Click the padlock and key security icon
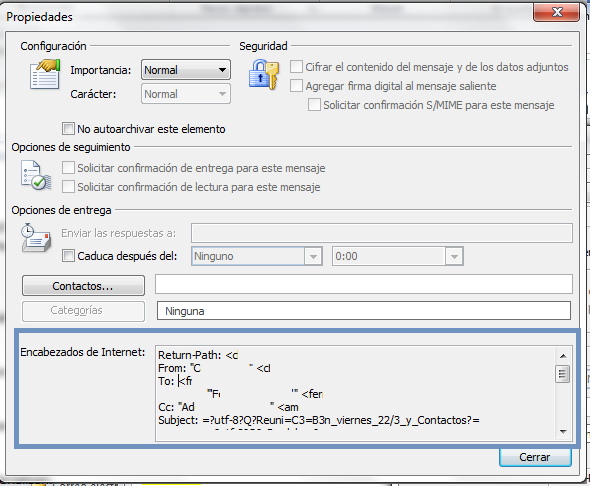 264,74
